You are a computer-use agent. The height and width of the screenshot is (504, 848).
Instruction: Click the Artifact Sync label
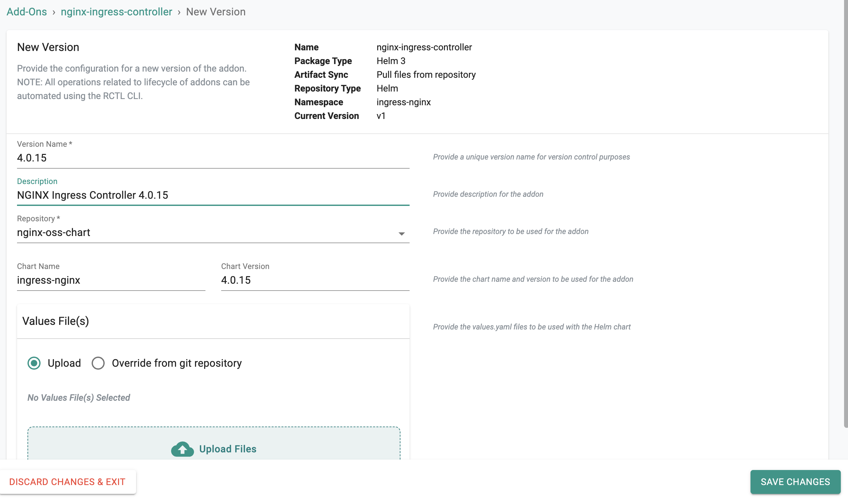coord(321,75)
